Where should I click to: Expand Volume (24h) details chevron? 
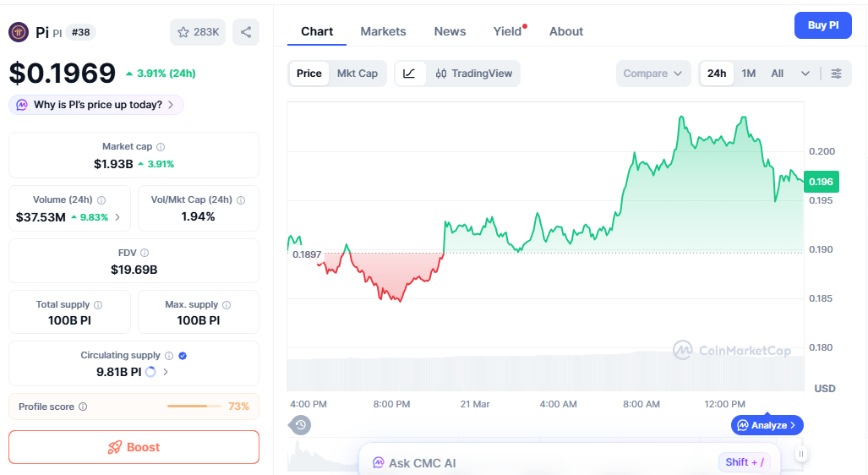(x=117, y=217)
